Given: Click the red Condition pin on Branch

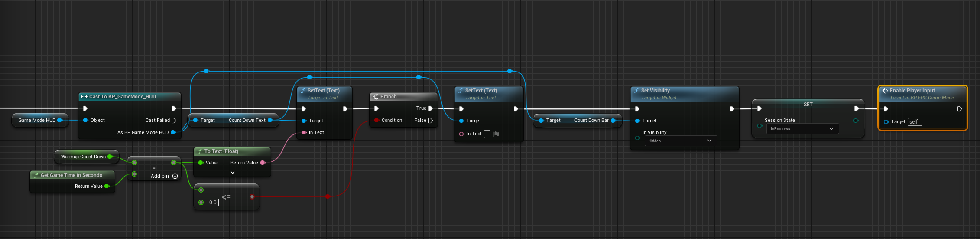Looking at the screenshot, I should 376,120.
